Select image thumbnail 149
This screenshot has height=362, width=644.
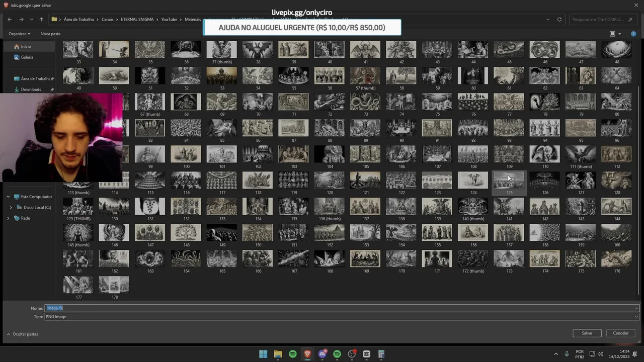tap(222, 236)
